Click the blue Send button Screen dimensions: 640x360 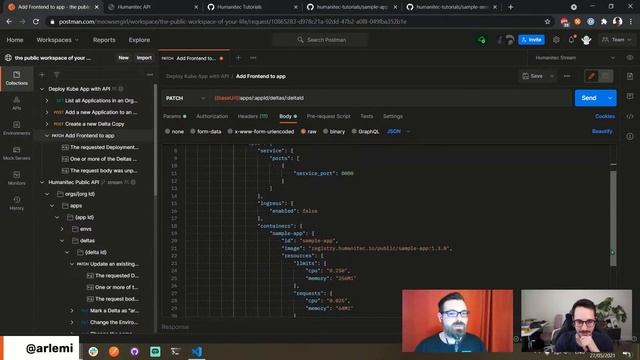(589, 98)
